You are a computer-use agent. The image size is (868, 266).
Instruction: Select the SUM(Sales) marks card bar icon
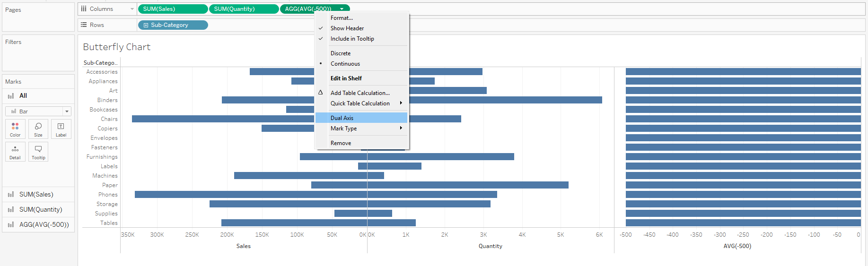click(x=11, y=195)
